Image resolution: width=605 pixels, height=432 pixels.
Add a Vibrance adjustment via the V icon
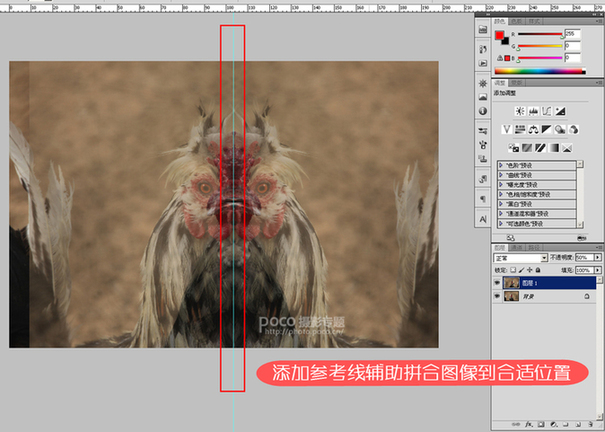(507, 129)
